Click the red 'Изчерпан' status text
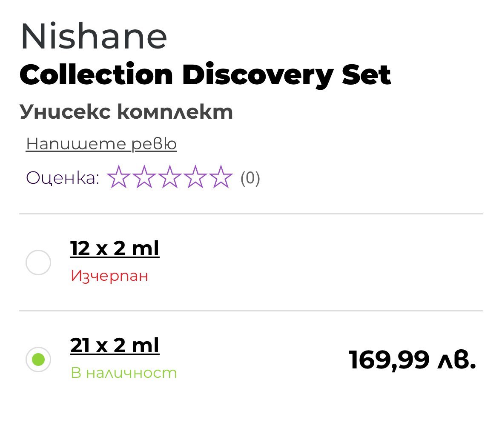 109,276
